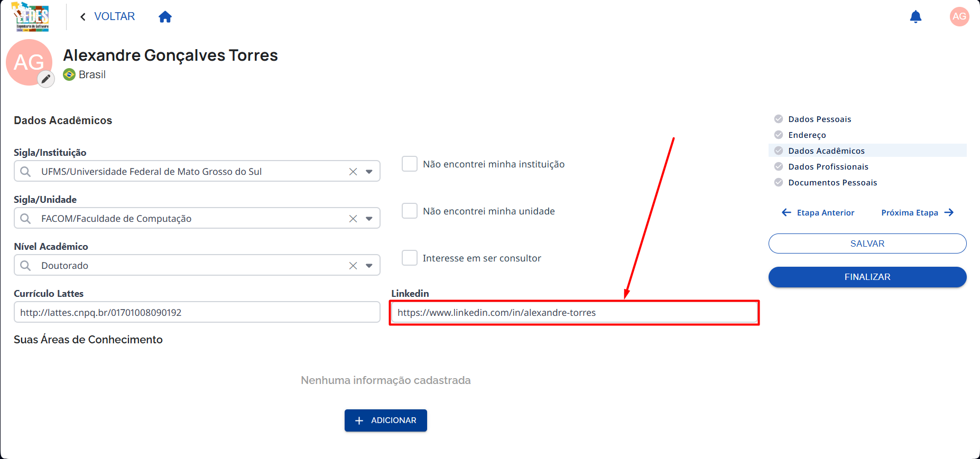Check 'Não encontrei minha instituição'
This screenshot has width=980, height=459.
point(410,164)
